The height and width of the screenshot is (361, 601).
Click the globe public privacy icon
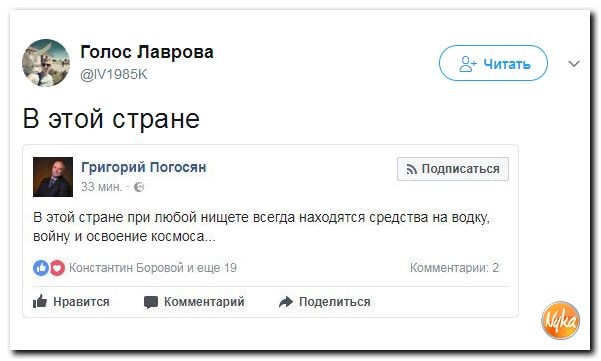(x=139, y=187)
